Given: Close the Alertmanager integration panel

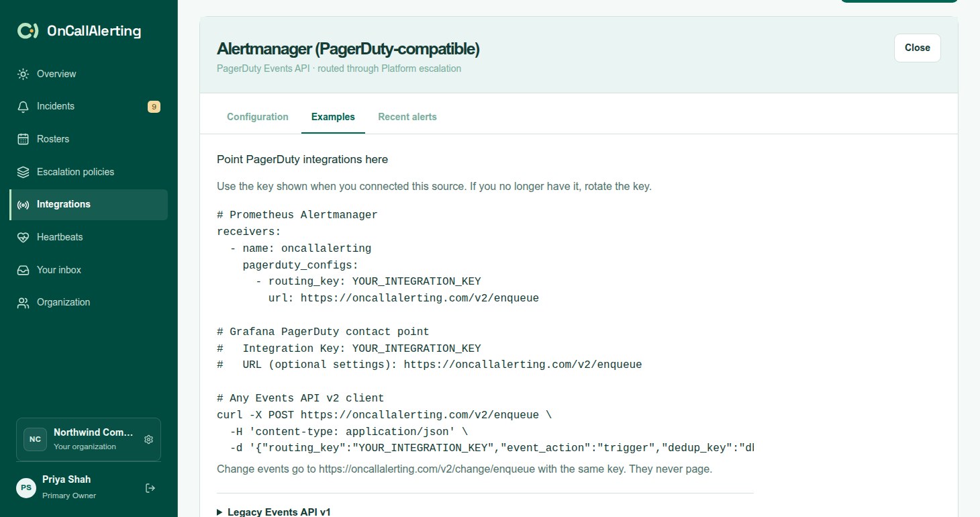Looking at the screenshot, I should coord(918,48).
